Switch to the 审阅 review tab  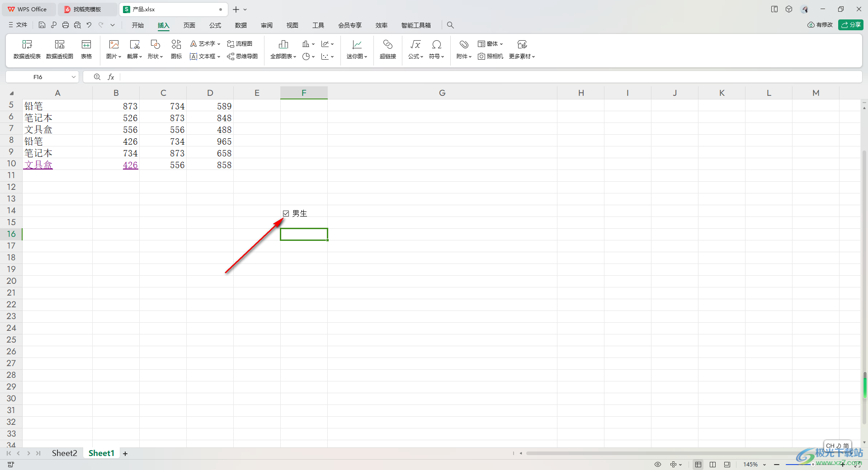[267, 25]
